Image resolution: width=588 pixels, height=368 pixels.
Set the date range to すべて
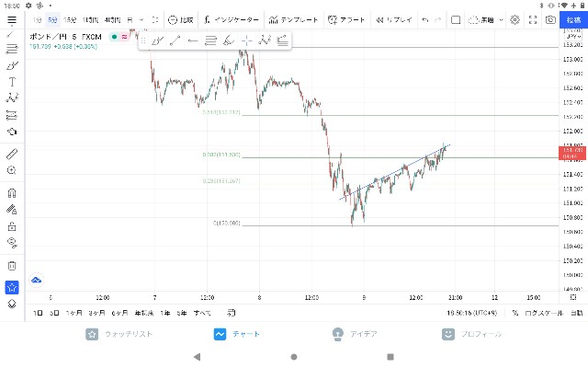coord(202,313)
